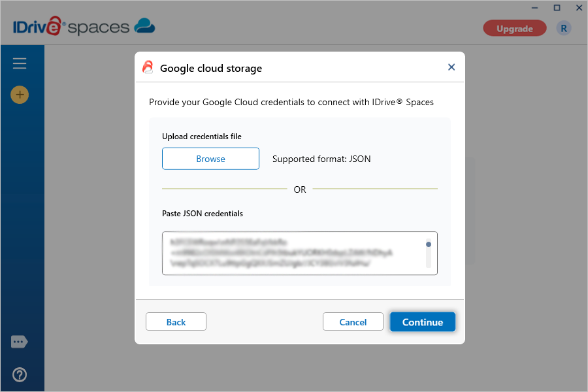The width and height of the screenshot is (588, 392).
Task: Click the Upgrade button
Action: pyautogui.click(x=515, y=29)
